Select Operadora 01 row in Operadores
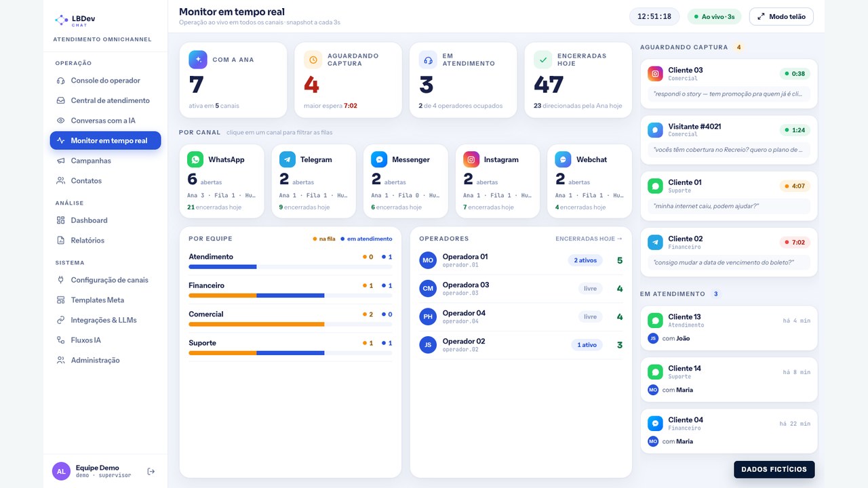Image resolution: width=868 pixels, height=488 pixels. click(521, 260)
